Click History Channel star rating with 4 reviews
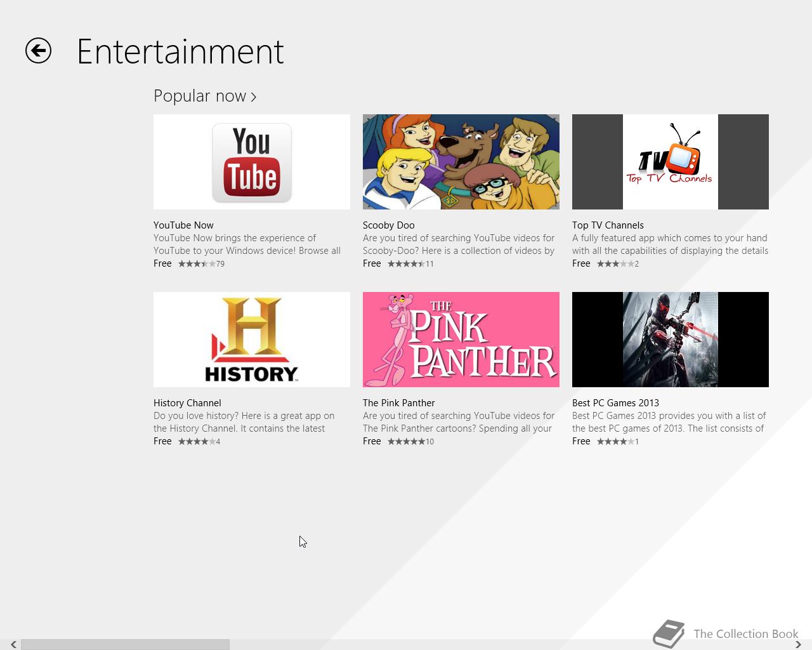The image size is (812, 650). pyautogui.click(x=199, y=441)
